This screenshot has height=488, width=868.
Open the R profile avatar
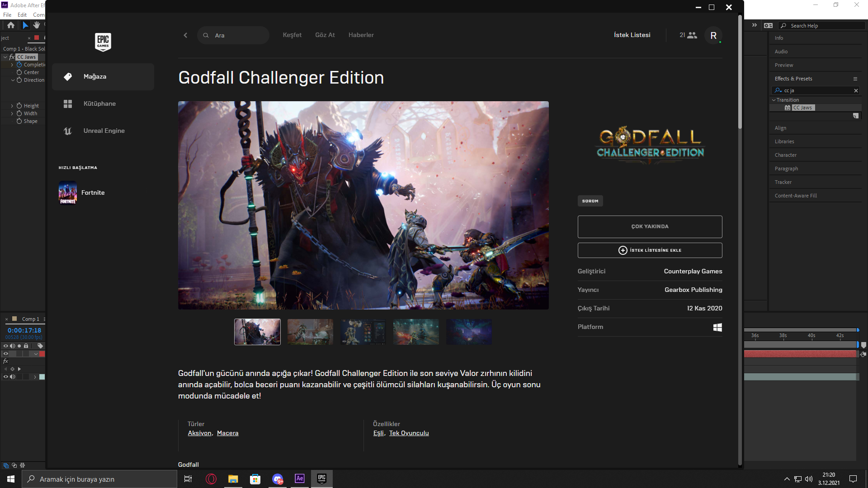tap(713, 36)
